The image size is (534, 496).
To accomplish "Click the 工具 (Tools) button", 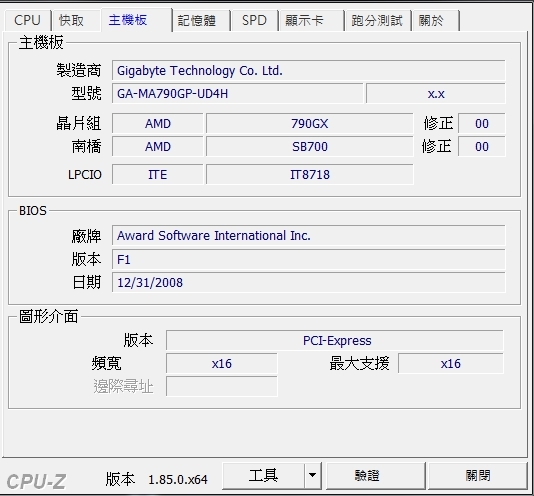I will 263,476.
